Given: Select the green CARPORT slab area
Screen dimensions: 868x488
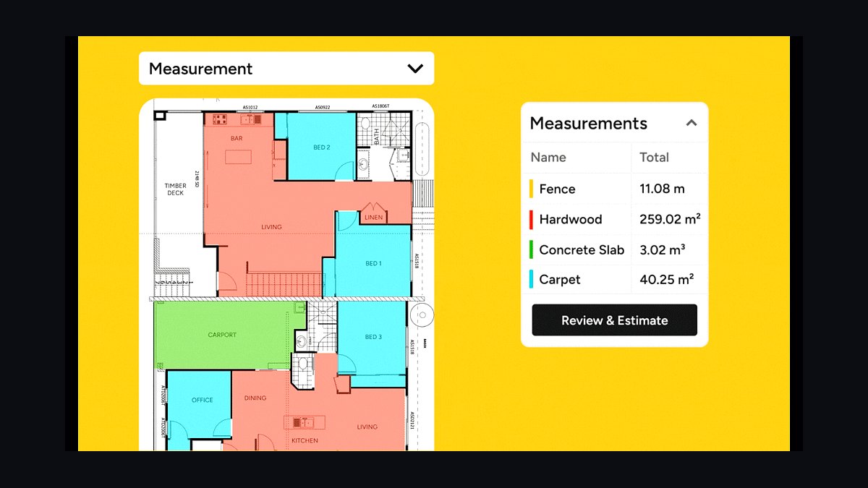Looking at the screenshot, I should (x=223, y=335).
